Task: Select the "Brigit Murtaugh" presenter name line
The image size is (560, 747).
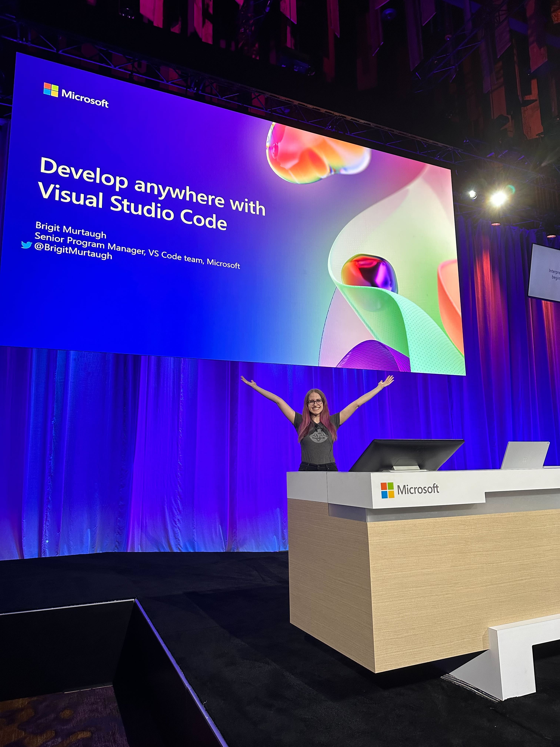Action: (x=71, y=230)
